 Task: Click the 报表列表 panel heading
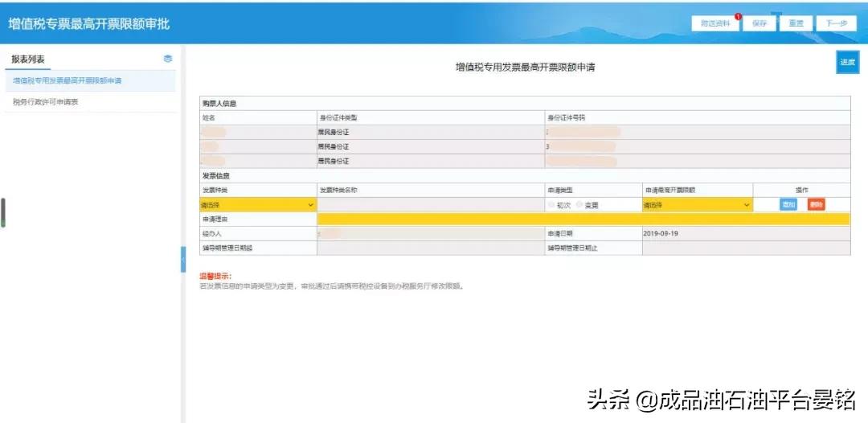pos(27,60)
